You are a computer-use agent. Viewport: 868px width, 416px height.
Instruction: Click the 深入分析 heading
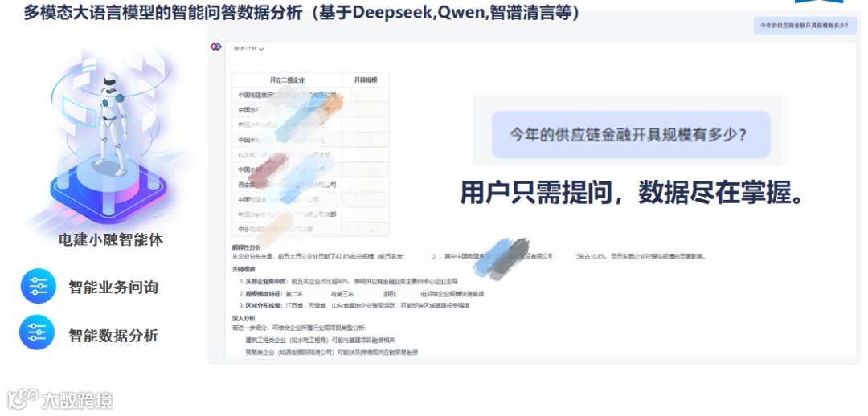tap(244, 318)
